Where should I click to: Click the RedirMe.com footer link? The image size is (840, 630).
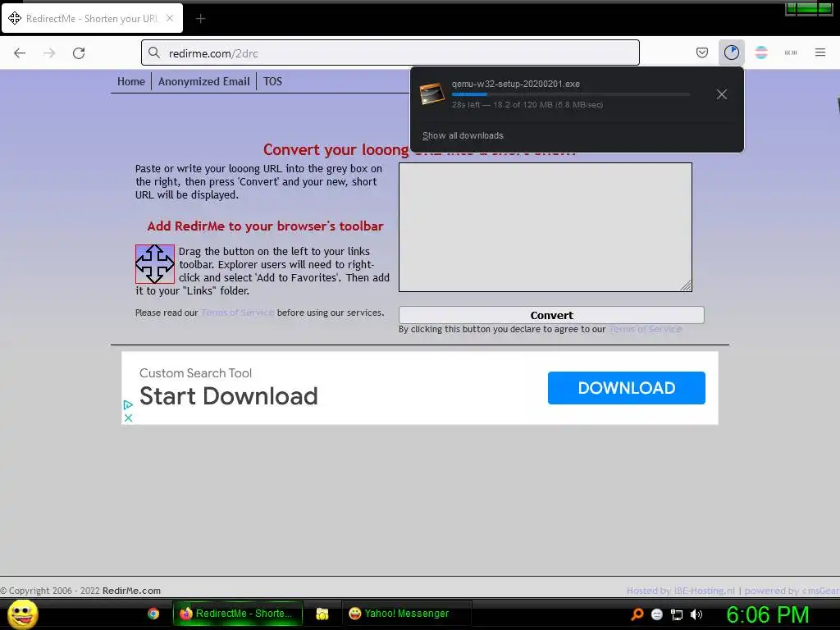click(131, 591)
